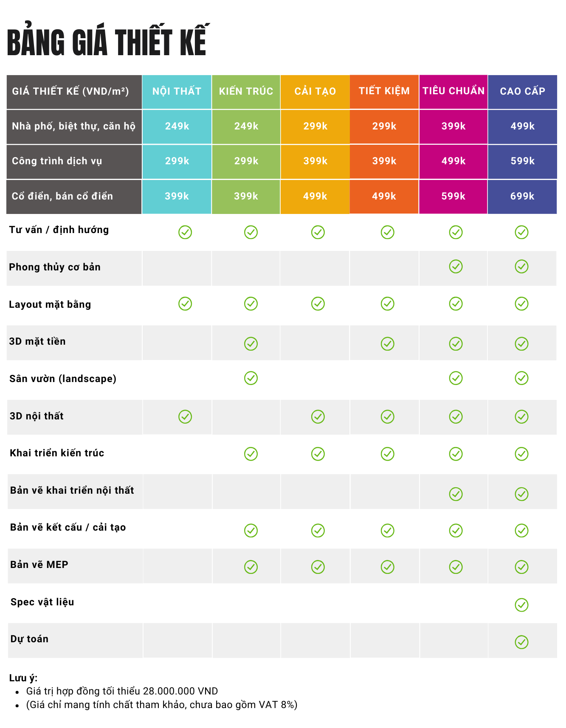
Task: Click the minimum contract value note
Action: tap(122, 691)
